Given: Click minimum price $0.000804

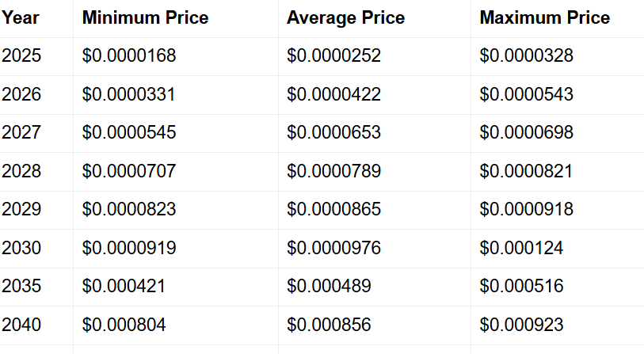Looking at the screenshot, I should click(x=124, y=324).
